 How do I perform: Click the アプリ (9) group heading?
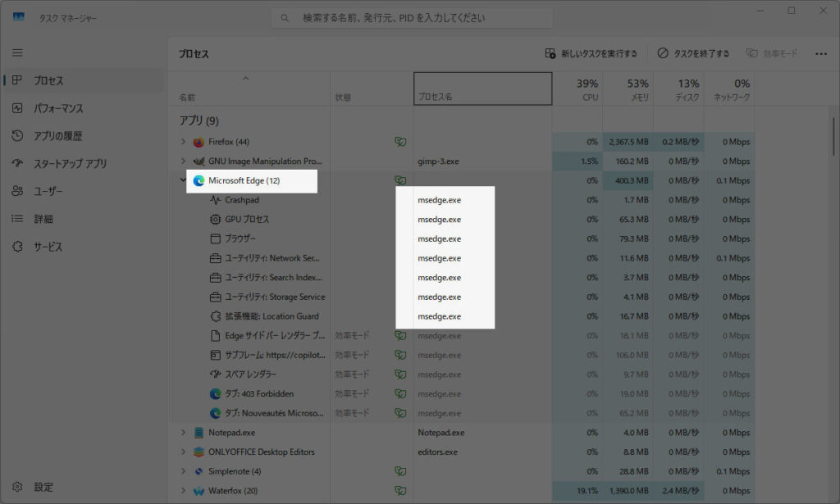click(199, 120)
